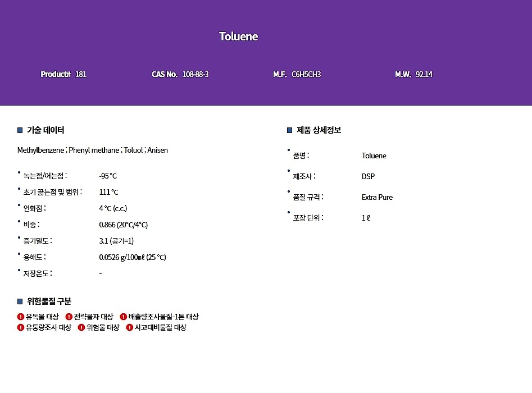Select the molecular formula C6H5CH3
Viewport: 532px width, 393px height.
pyautogui.click(x=306, y=74)
